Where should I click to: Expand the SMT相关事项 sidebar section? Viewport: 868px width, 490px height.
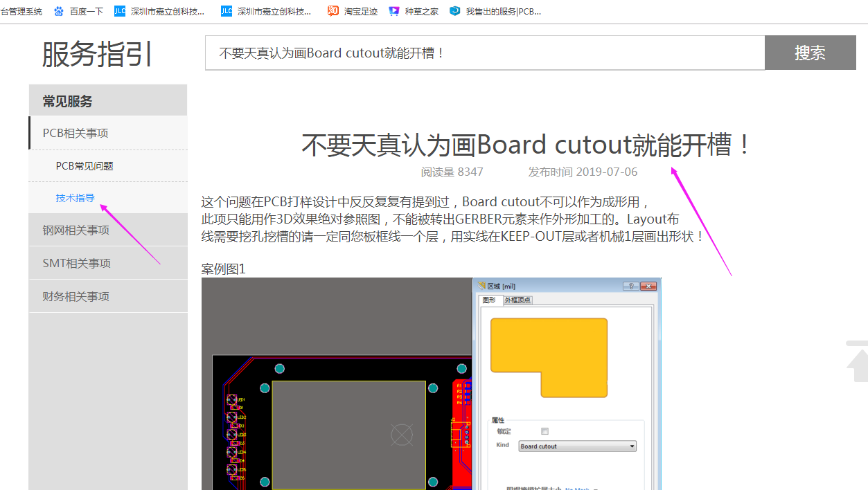coord(76,263)
